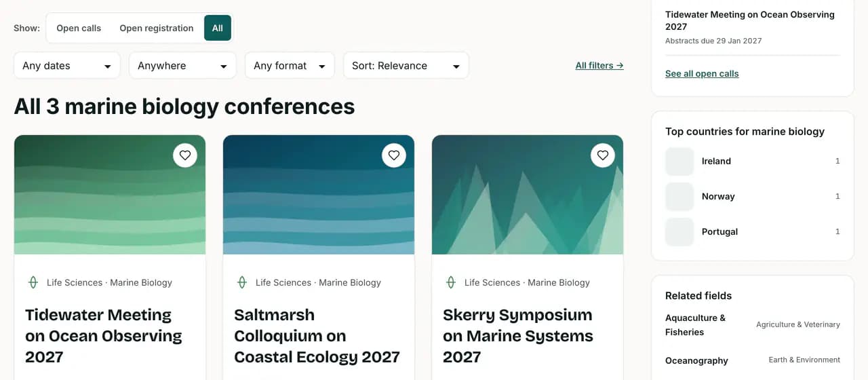This screenshot has height=380, width=868.
Task: Open the Sort: Relevance dropdown
Action: point(406,66)
